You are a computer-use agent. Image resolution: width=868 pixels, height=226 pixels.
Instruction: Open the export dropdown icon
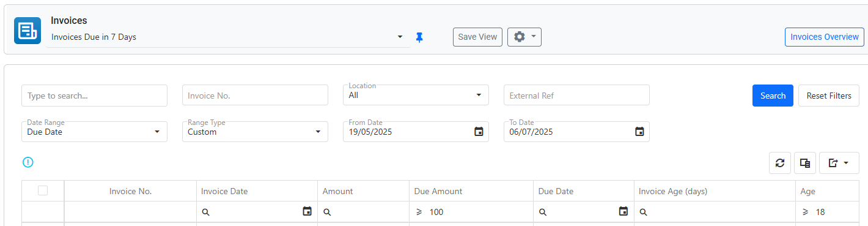coord(839,163)
